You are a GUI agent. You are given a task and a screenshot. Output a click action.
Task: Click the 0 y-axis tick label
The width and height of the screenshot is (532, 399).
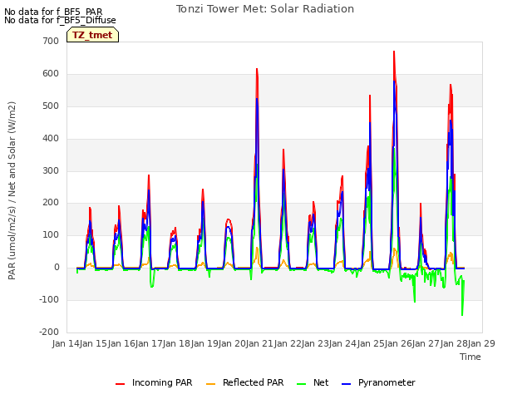57,268
